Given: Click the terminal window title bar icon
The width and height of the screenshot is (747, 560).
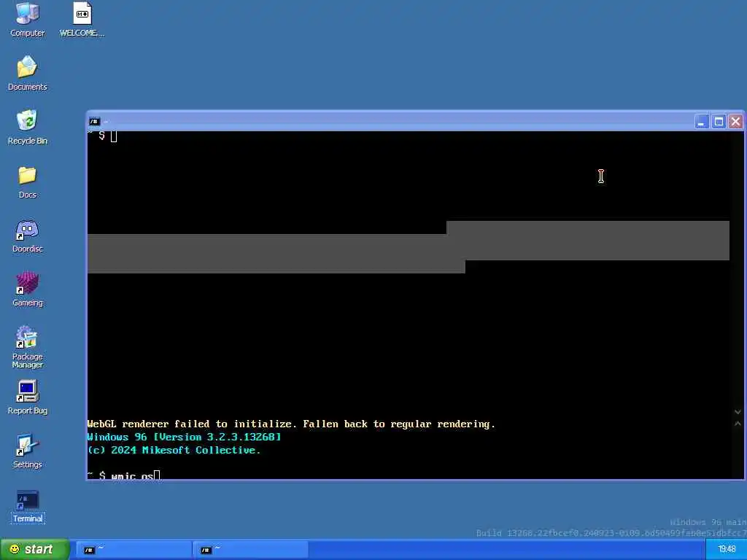Looking at the screenshot, I should click(x=94, y=122).
